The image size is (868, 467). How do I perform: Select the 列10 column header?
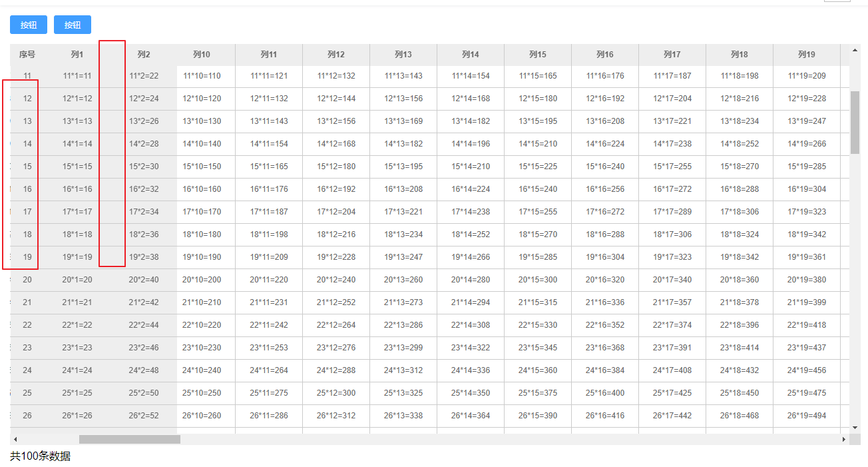pos(202,55)
